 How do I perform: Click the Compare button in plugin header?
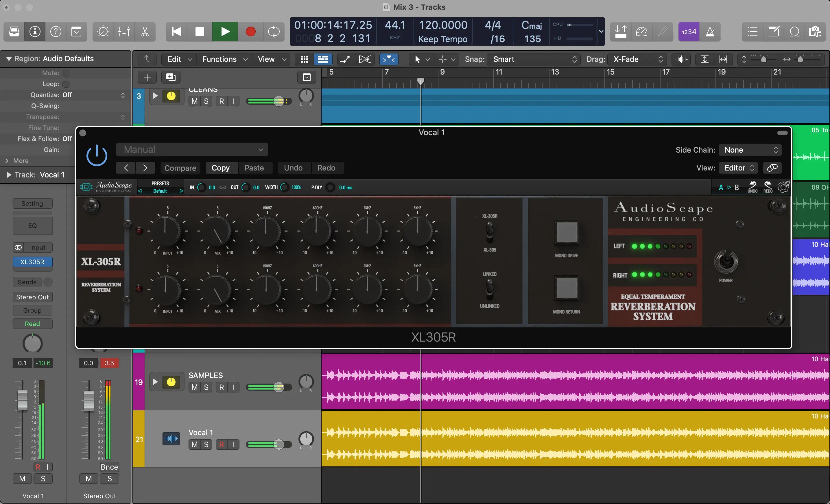tap(180, 168)
